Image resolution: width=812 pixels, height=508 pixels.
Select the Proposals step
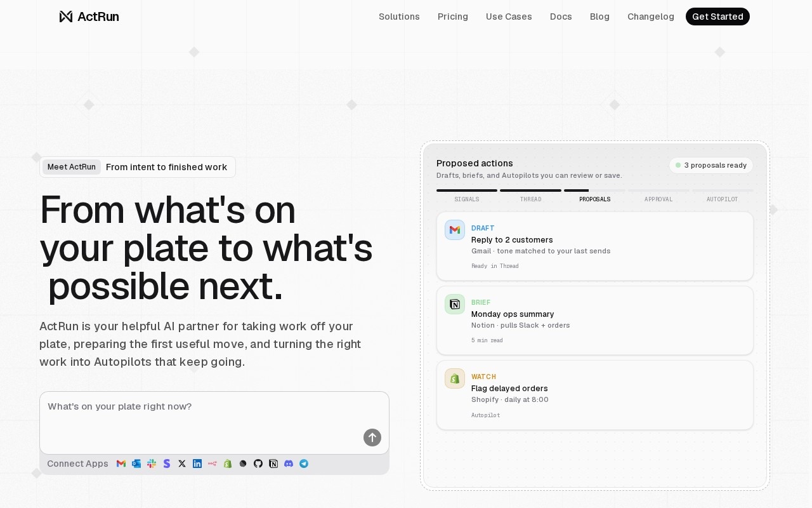coord(595,199)
